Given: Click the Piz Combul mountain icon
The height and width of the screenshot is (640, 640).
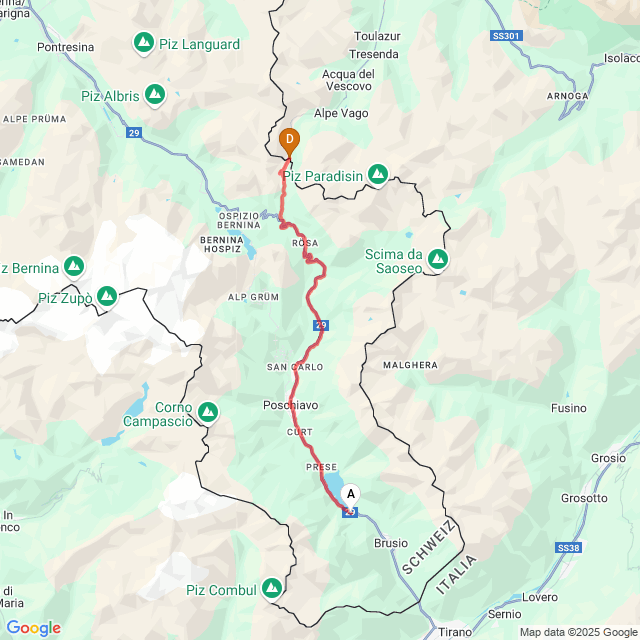Looking at the screenshot, I should pos(272,589).
